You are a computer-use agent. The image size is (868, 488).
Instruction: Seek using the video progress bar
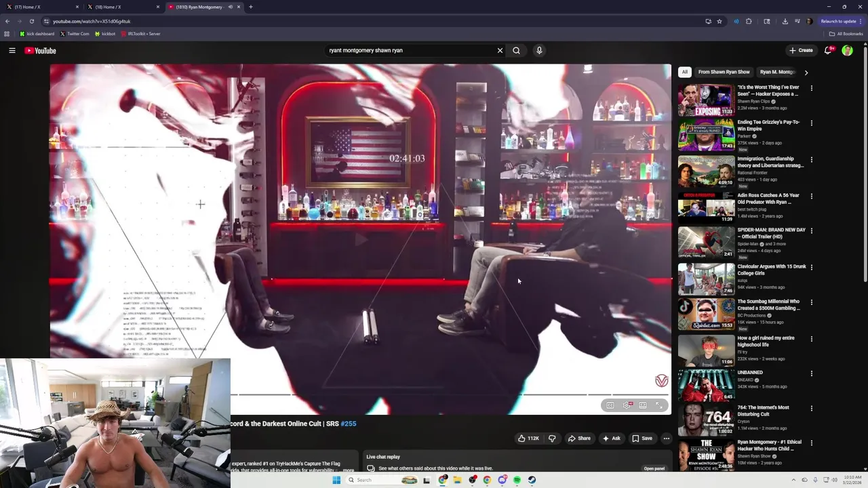tap(451, 394)
